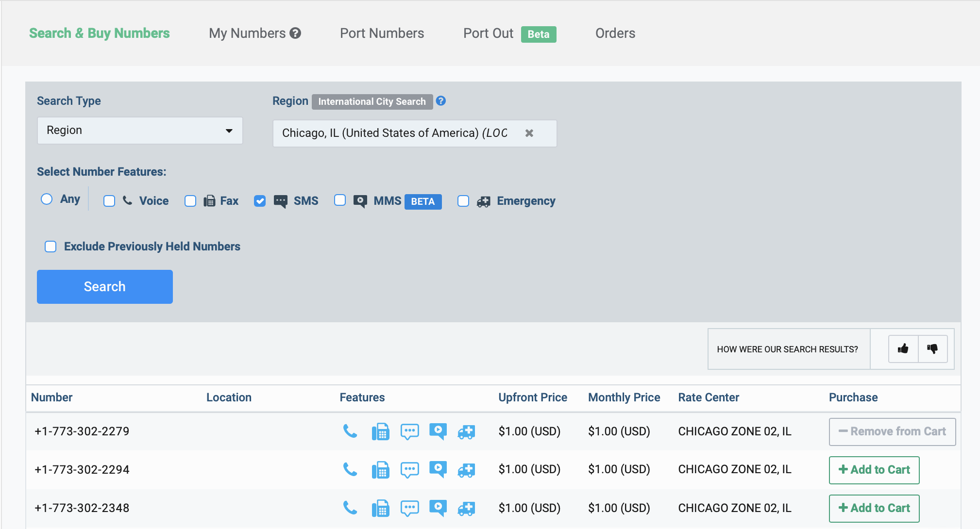This screenshot has width=980, height=529.
Task: Select phone number +1-773-302-2348
Action: click(x=82, y=508)
